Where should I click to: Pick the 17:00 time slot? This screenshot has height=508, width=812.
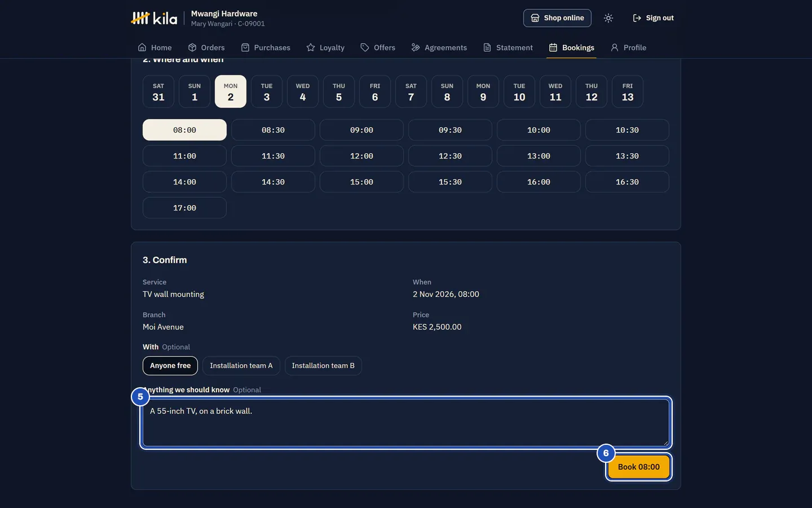coord(184,208)
